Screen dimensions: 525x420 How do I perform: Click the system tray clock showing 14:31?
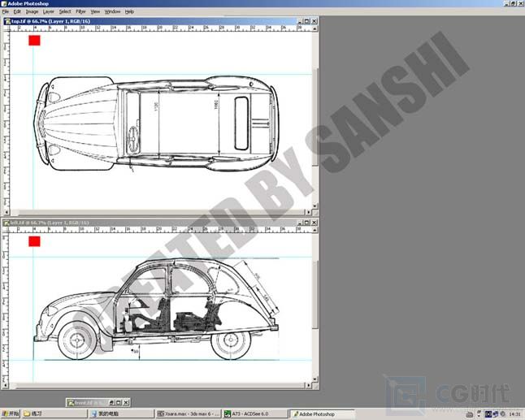pyautogui.click(x=514, y=414)
